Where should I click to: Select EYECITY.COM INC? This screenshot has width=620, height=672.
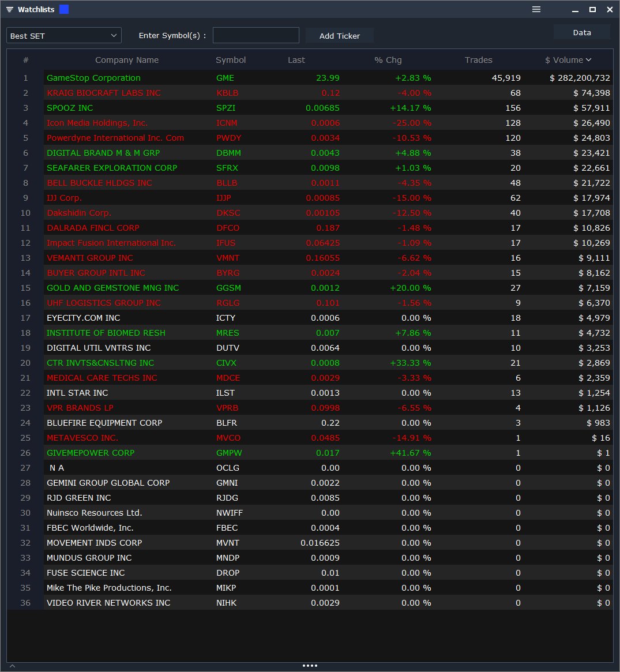(x=84, y=318)
